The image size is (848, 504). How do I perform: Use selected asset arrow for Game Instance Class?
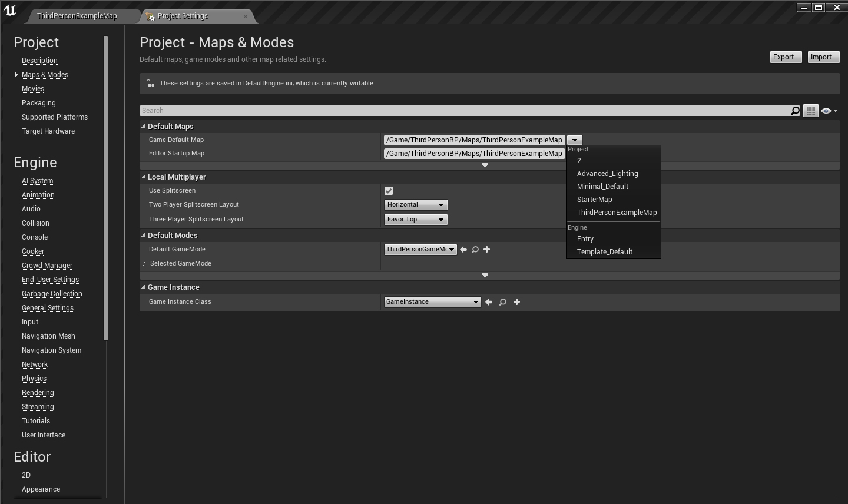click(489, 302)
